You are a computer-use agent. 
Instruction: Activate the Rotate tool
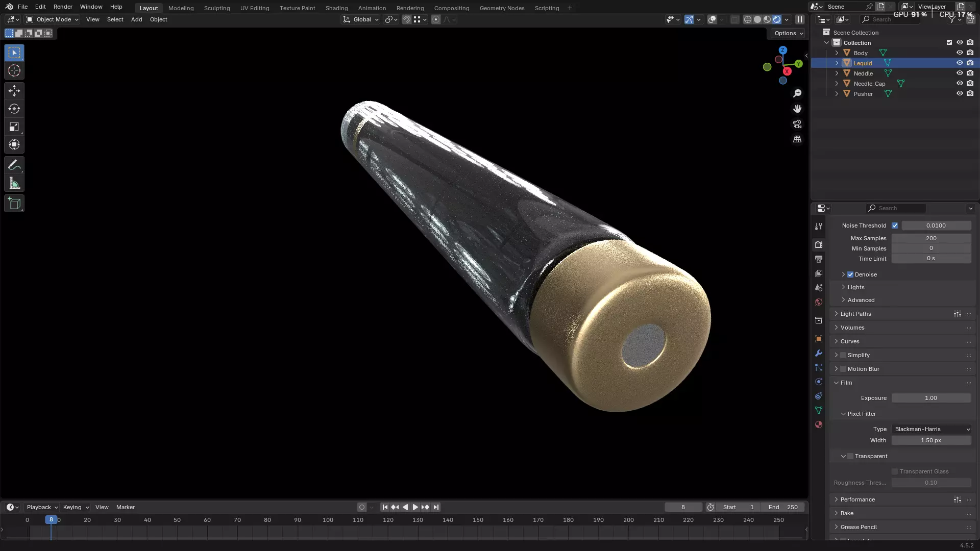tap(14, 109)
